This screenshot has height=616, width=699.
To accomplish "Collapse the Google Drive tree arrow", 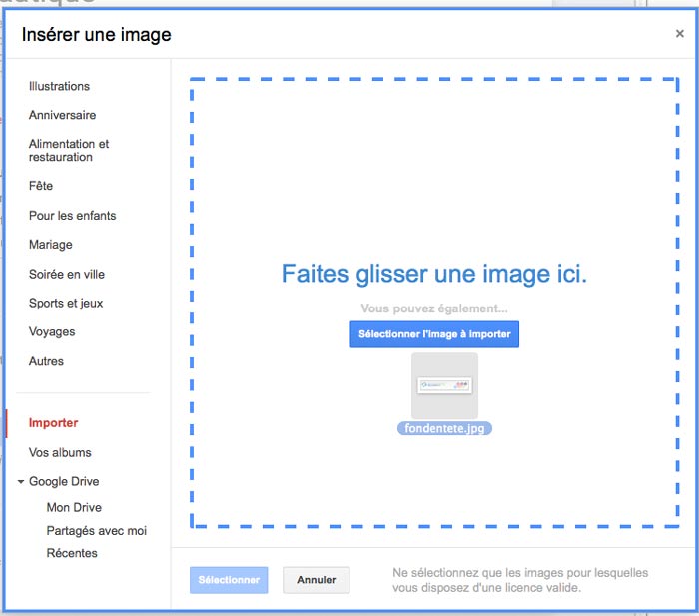I will (21, 482).
